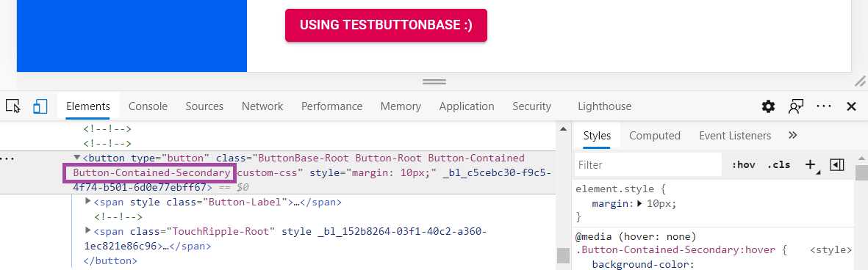Select the @media (hover: none) line

(x=636, y=236)
